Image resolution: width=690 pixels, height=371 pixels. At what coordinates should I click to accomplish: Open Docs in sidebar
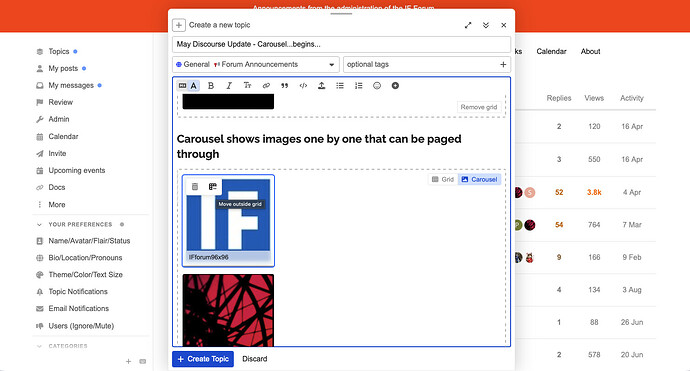pyautogui.click(x=56, y=187)
